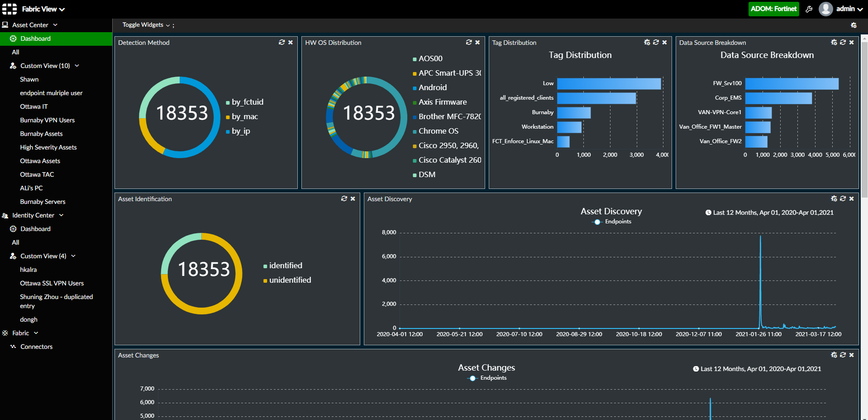Open the Burnaby VPN Users view
868x420 pixels.
[x=47, y=120]
